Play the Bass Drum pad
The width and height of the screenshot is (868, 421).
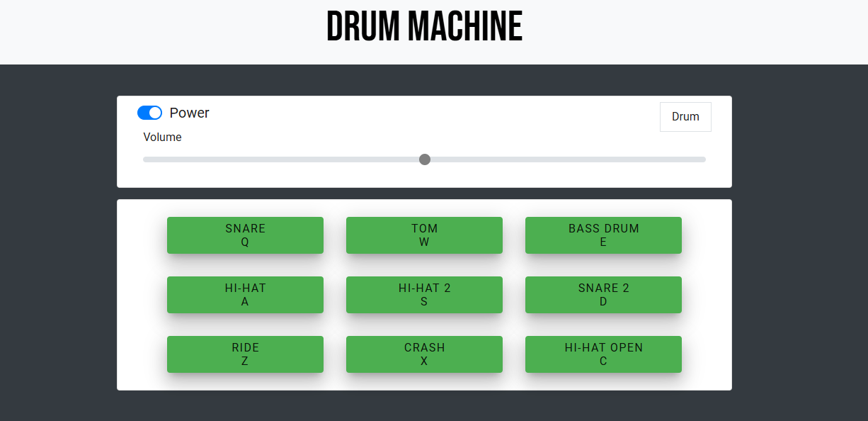pos(603,235)
